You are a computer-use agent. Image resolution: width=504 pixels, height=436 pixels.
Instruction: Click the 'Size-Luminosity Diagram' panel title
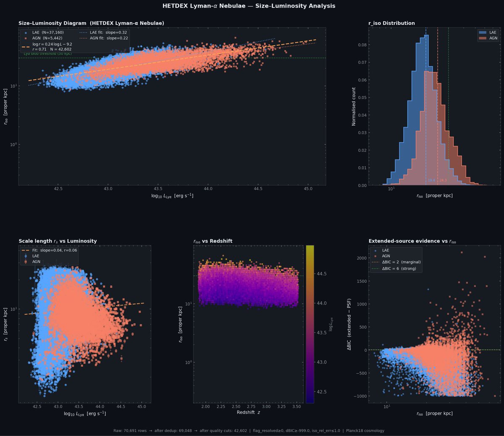91,23
